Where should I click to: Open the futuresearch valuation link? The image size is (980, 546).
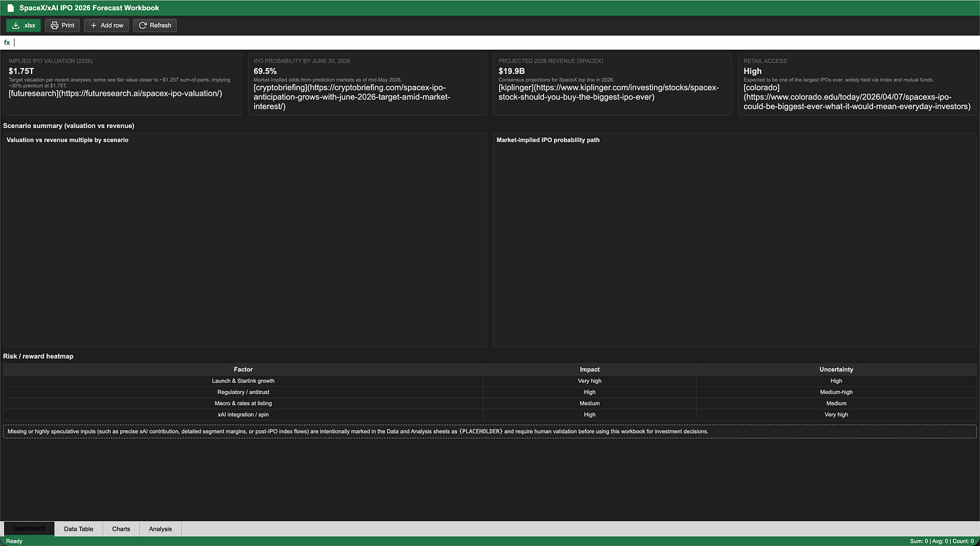(x=115, y=94)
